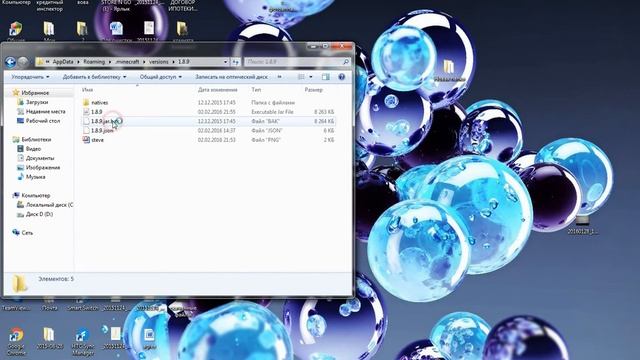This screenshot has height=360, width=640.
Task: Open Explorer help with the question mark icon
Action: [342, 77]
